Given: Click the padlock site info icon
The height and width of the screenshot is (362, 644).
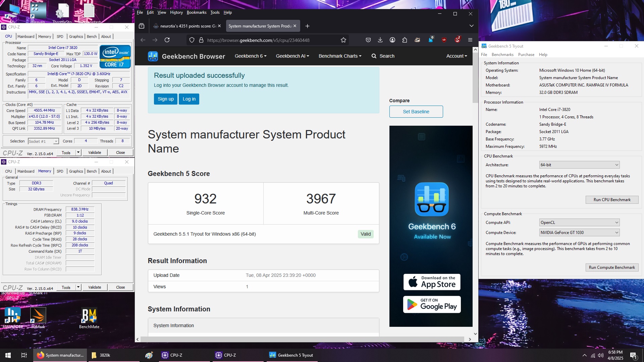Looking at the screenshot, I should (x=201, y=40).
